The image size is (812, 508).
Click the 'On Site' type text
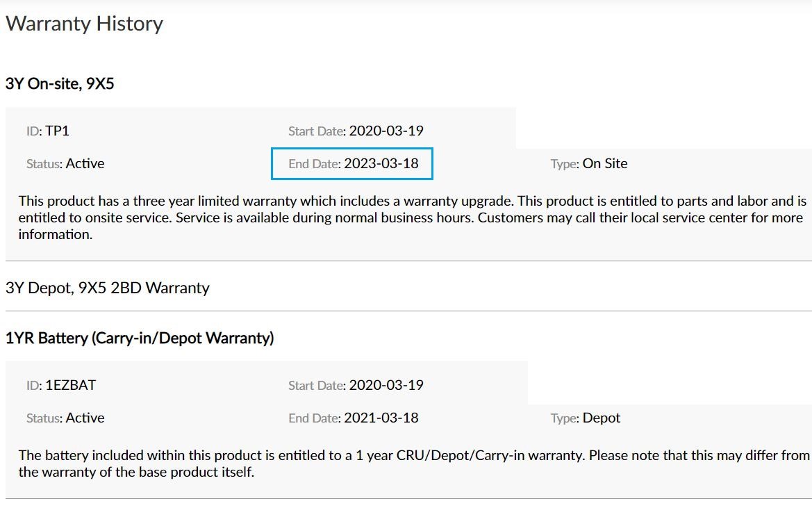(605, 163)
